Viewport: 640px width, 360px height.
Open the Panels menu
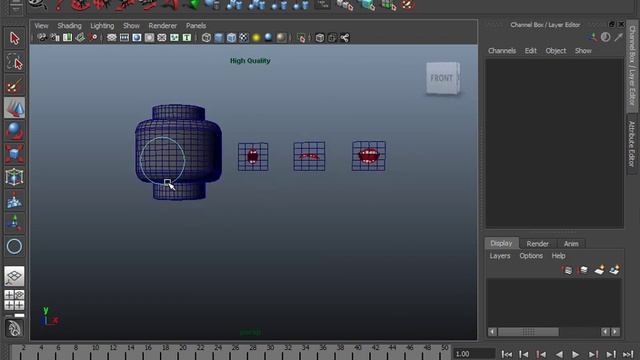click(196, 25)
